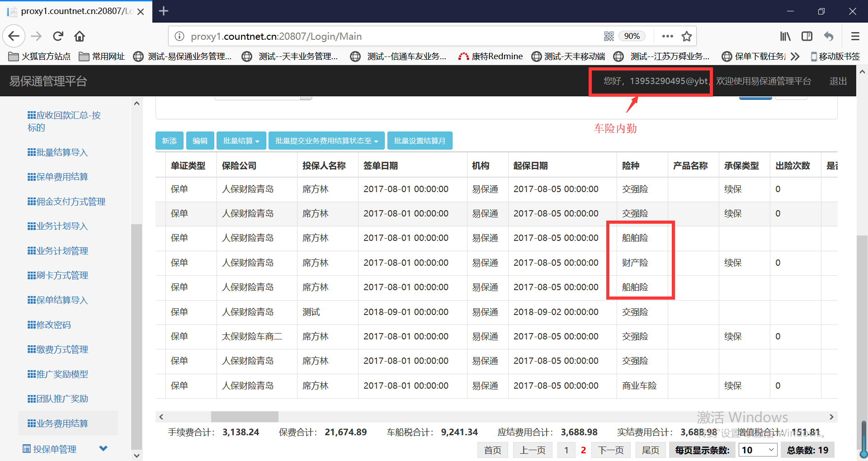This screenshot has width=868, height=461.
Task: Show site information icon in address bar
Action: pyautogui.click(x=179, y=36)
